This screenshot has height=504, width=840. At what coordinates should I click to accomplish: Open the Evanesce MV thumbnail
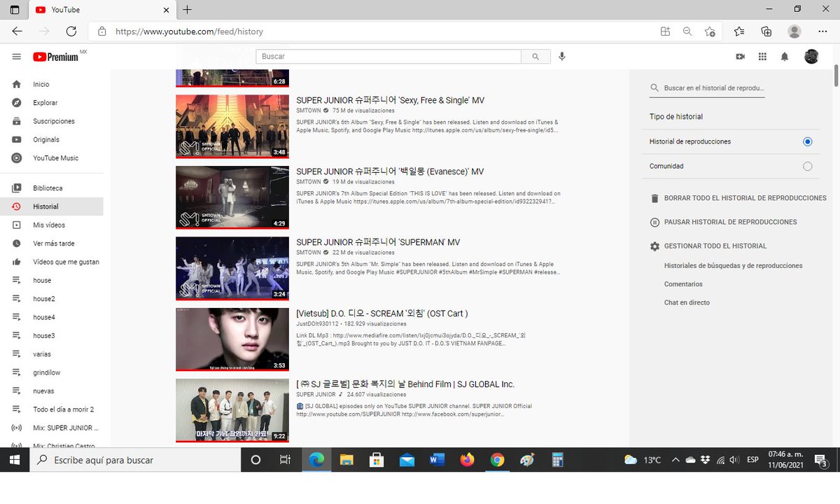[232, 197]
